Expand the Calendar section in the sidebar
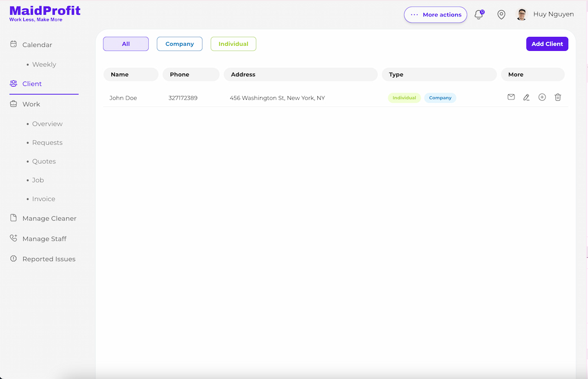The image size is (588, 379). point(37,44)
